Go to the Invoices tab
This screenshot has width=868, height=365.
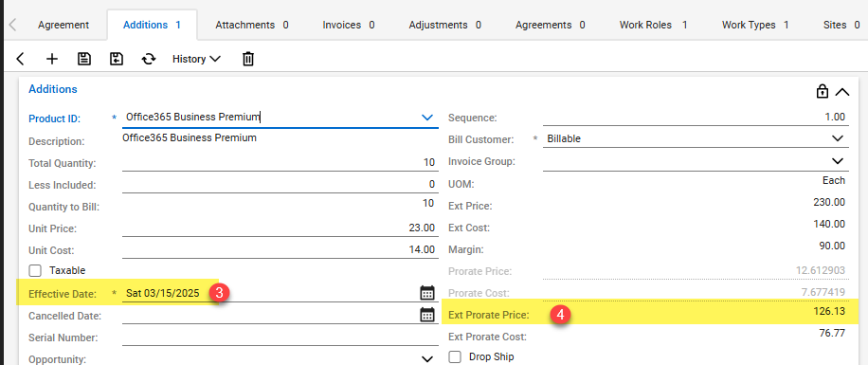349,25
